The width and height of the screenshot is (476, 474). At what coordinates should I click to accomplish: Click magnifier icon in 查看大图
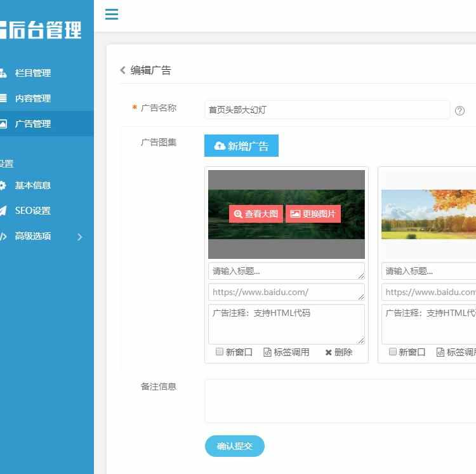pos(238,214)
